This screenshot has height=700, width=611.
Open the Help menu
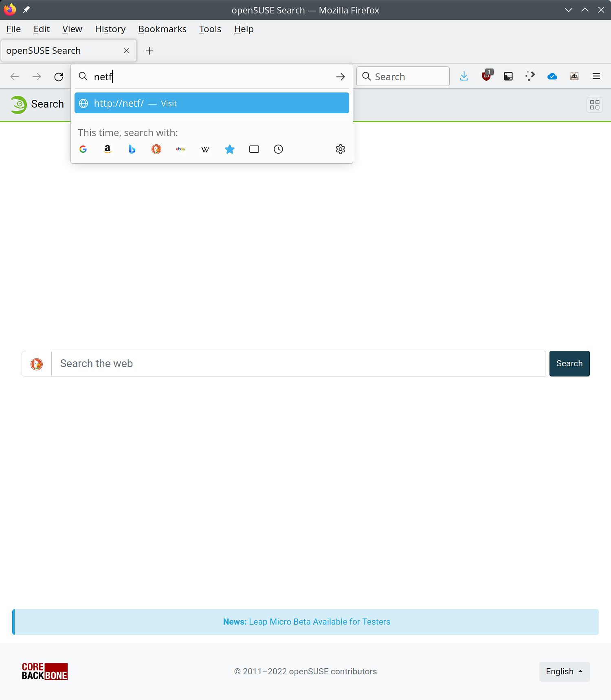pyautogui.click(x=244, y=29)
